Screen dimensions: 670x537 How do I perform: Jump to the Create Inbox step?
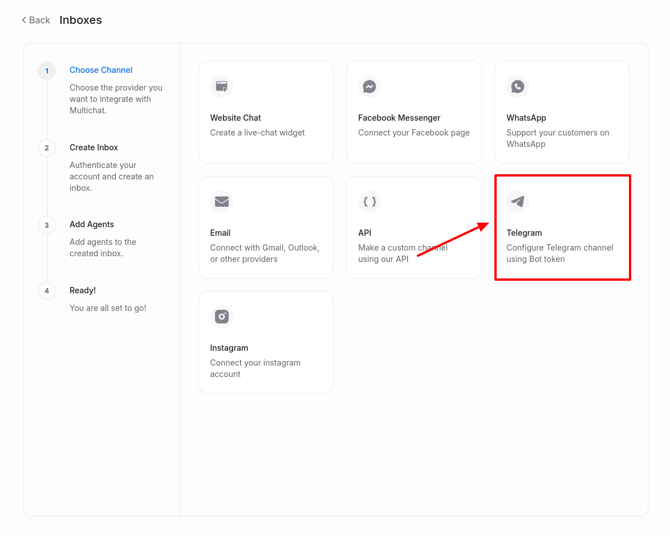94,147
